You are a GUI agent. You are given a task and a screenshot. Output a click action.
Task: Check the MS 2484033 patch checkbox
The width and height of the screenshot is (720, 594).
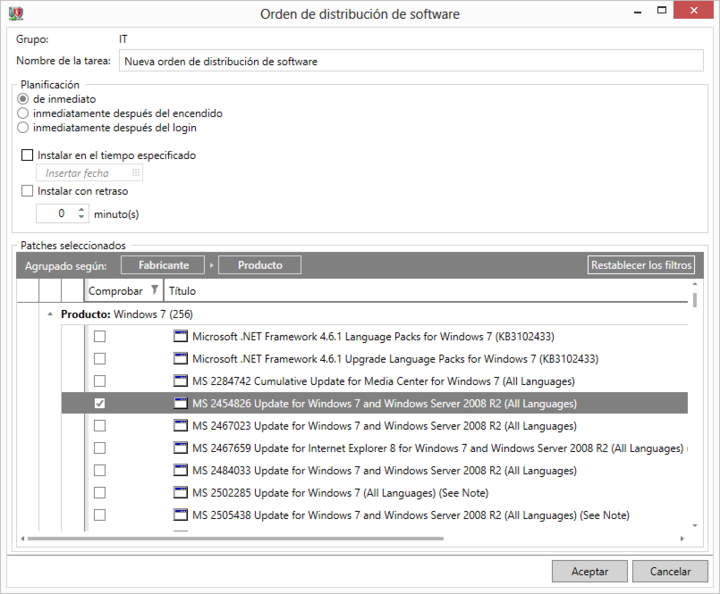pyautogui.click(x=100, y=470)
